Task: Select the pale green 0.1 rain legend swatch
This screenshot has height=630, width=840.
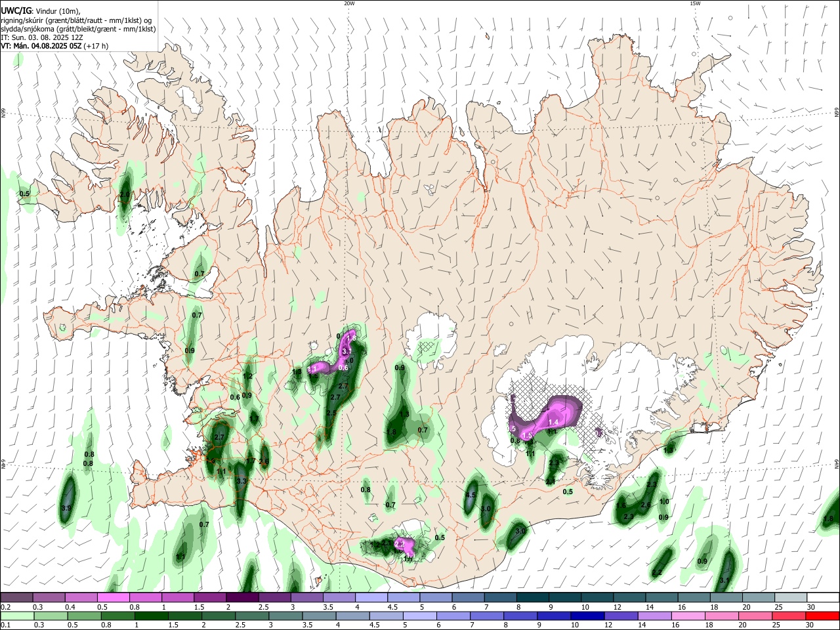Action: tap(16, 616)
